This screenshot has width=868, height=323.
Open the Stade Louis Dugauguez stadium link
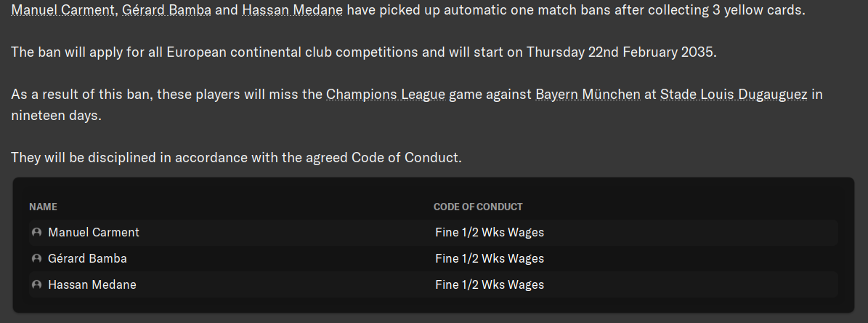(x=733, y=95)
